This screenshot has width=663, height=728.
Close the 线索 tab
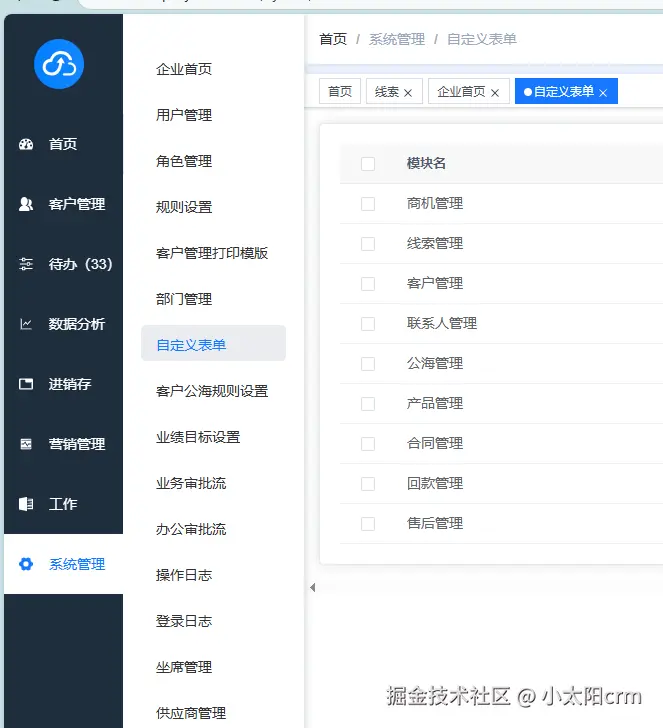(408, 93)
